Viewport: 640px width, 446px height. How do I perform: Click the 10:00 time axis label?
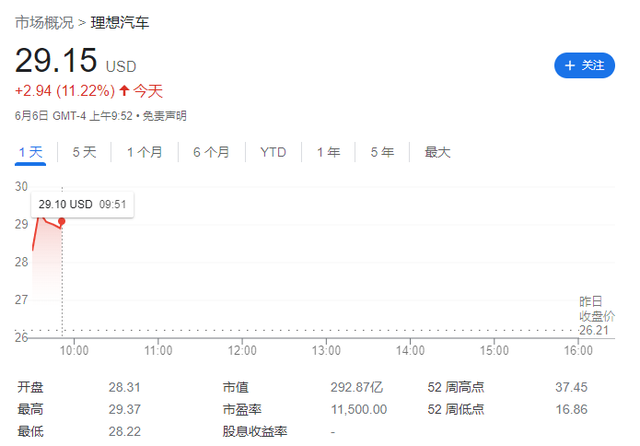tap(74, 350)
